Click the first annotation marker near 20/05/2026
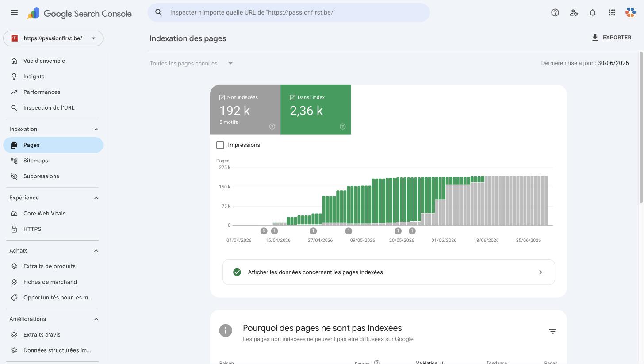This screenshot has height=364, width=644. (x=398, y=231)
